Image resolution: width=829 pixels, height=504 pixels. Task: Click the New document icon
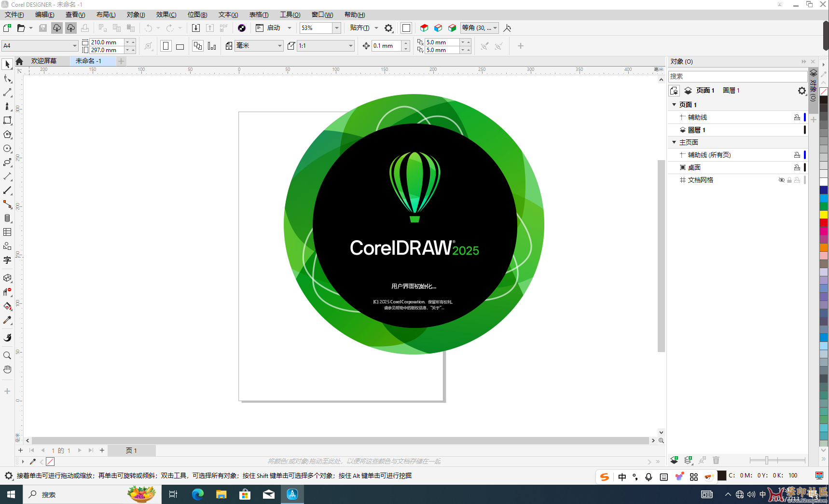[7, 28]
